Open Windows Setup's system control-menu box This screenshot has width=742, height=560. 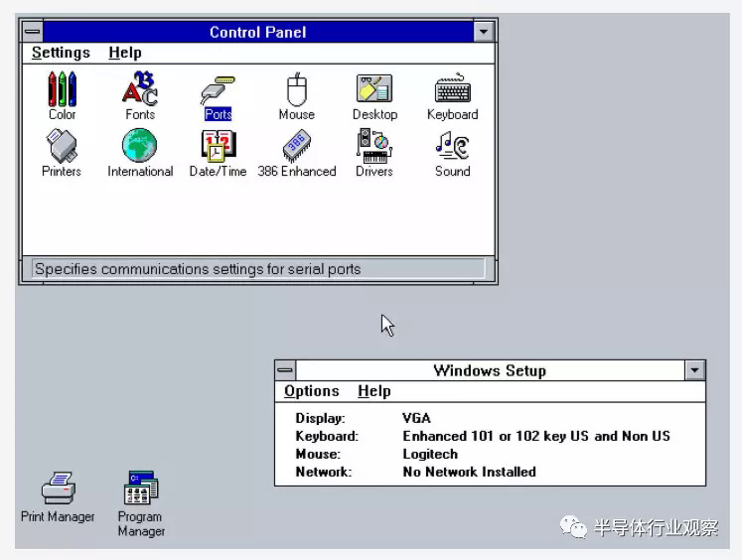click(x=285, y=370)
